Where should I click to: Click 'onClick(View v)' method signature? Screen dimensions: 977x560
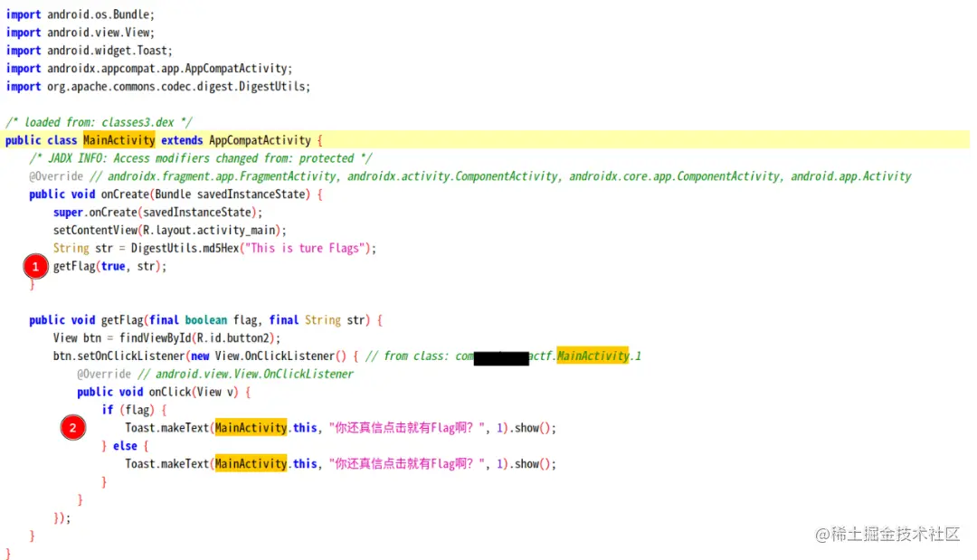click(194, 392)
